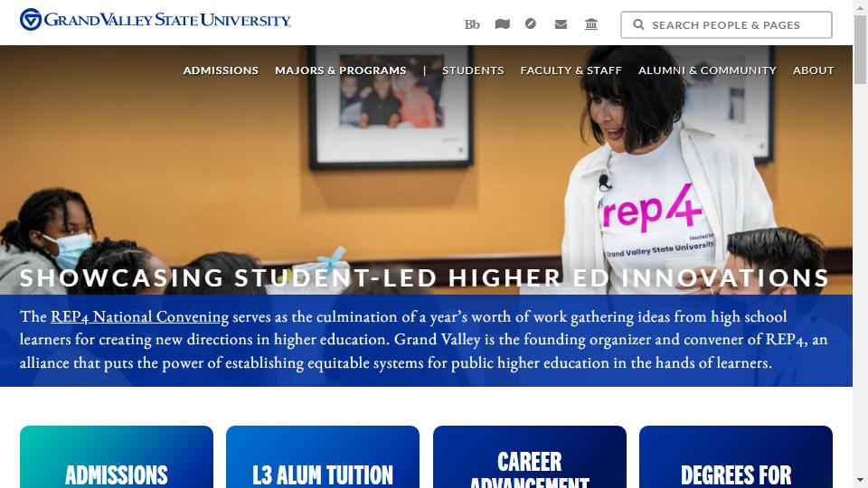868x488 pixels.
Task: Click the page scrollbar down arrow
Action: coord(860,480)
